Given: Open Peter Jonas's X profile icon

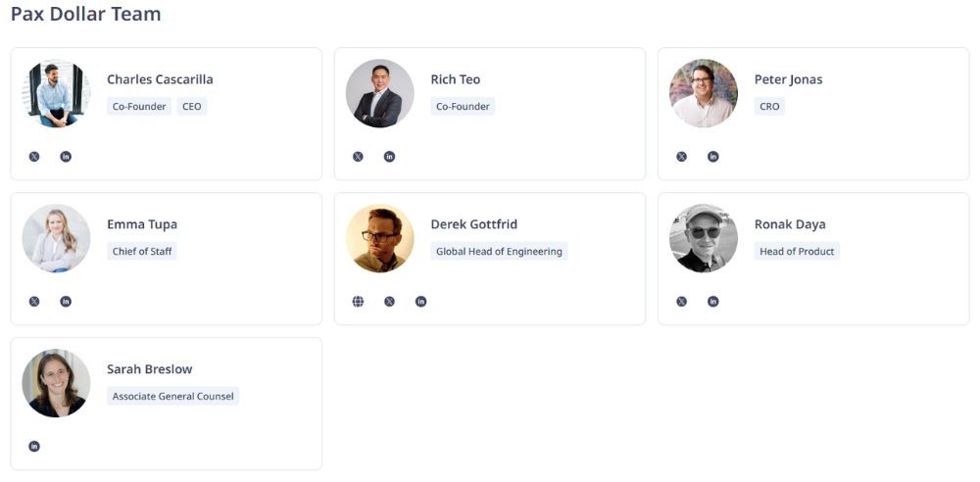Looking at the screenshot, I should tap(681, 157).
